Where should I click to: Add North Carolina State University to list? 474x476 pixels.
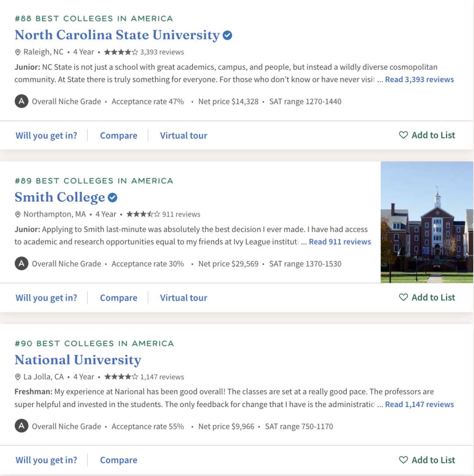(x=427, y=135)
